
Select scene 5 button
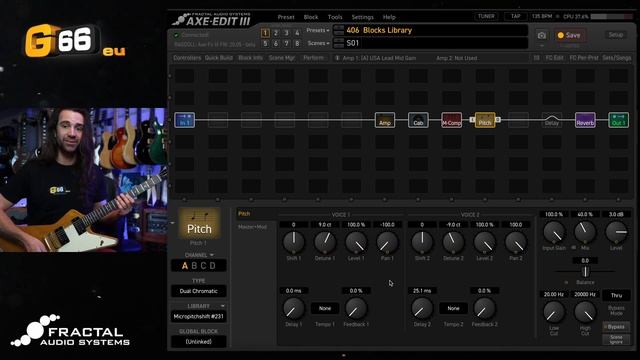click(265, 43)
